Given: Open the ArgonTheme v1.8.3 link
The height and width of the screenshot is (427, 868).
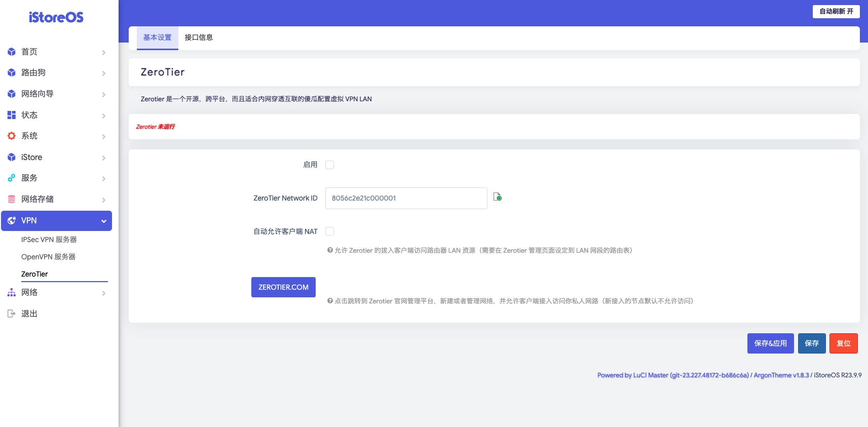Looking at the screenshot, I should [x=781, y=375].
